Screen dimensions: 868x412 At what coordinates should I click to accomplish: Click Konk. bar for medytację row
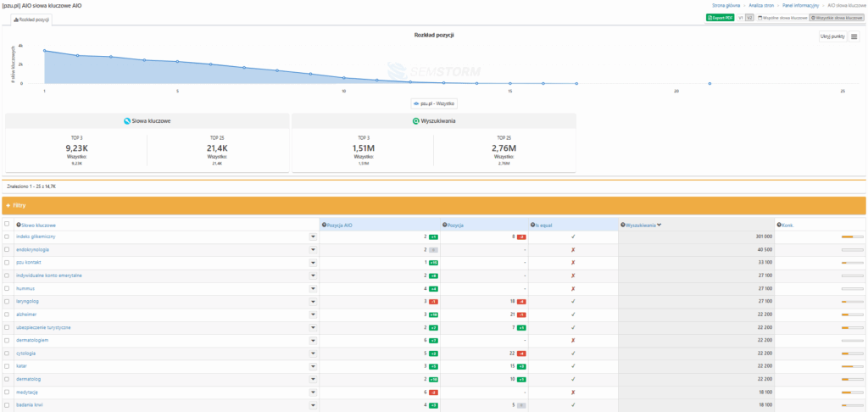[852, 392]
